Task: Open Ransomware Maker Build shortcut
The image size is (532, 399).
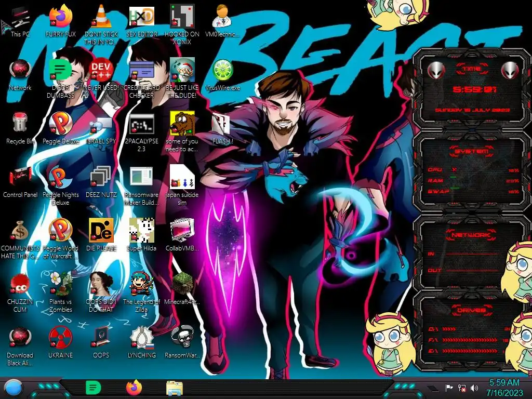Action: pos(141,186)
